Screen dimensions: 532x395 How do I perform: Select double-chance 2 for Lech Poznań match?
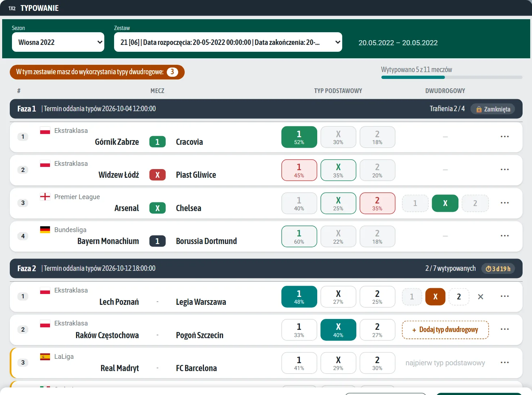[459, 297]
